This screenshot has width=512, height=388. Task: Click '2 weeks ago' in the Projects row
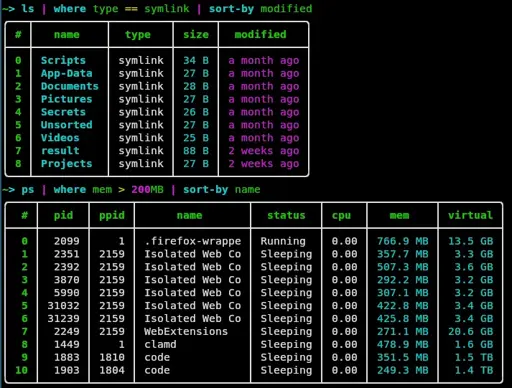coord(264,164)
